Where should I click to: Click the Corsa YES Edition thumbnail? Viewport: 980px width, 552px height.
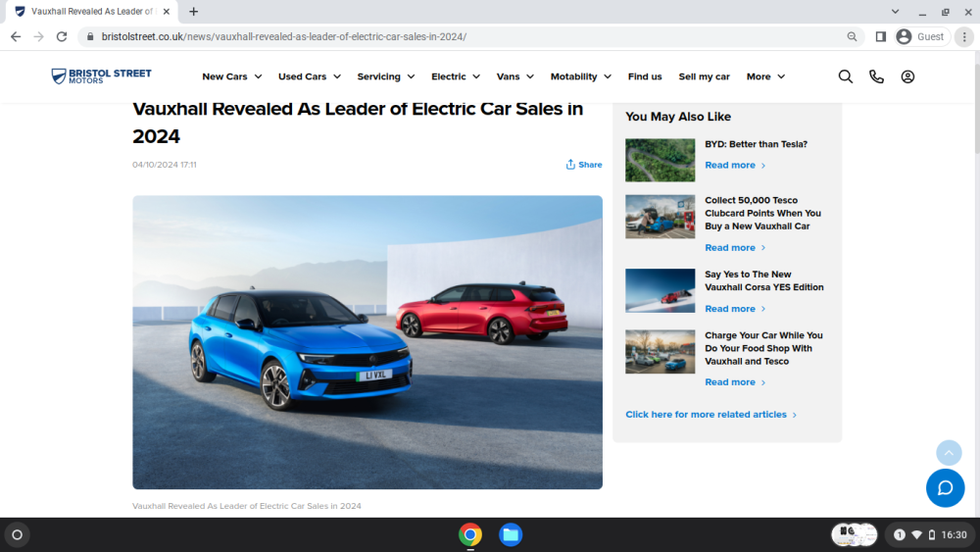660,290
